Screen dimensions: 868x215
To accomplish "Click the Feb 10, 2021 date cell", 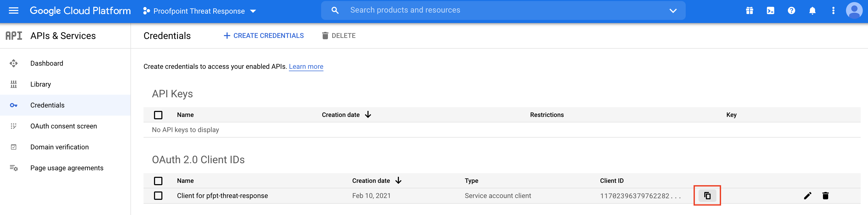I will 371,196.
